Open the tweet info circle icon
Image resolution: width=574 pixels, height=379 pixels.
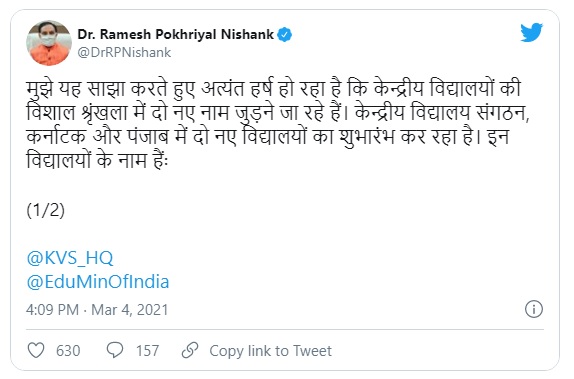pyautogui.click(x=534, y=309)
